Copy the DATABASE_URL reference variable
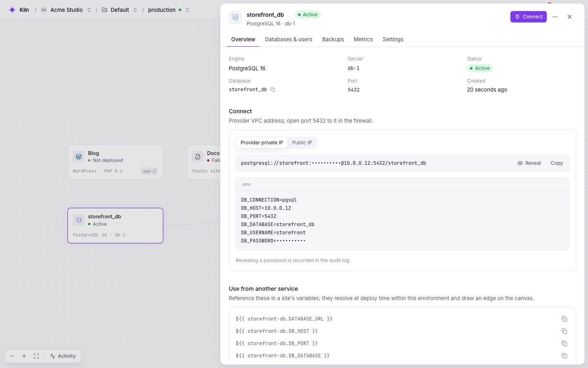 coord(564,319)
